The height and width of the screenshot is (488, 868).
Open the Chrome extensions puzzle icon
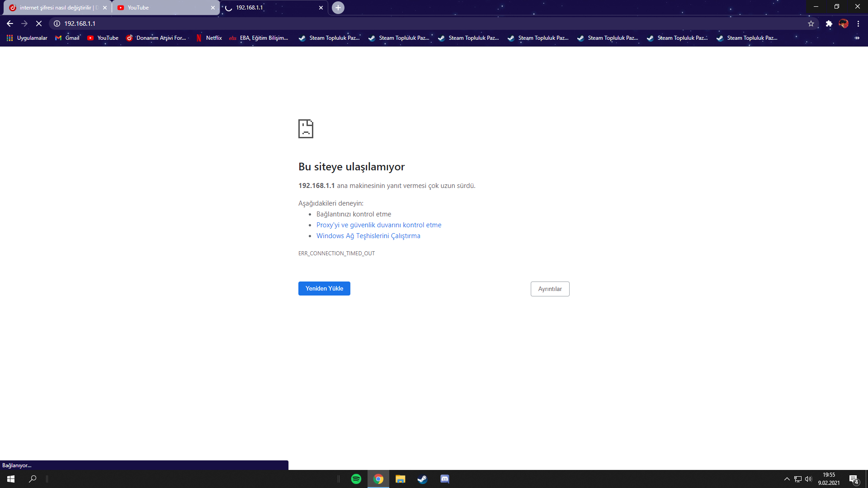[829, 23]
